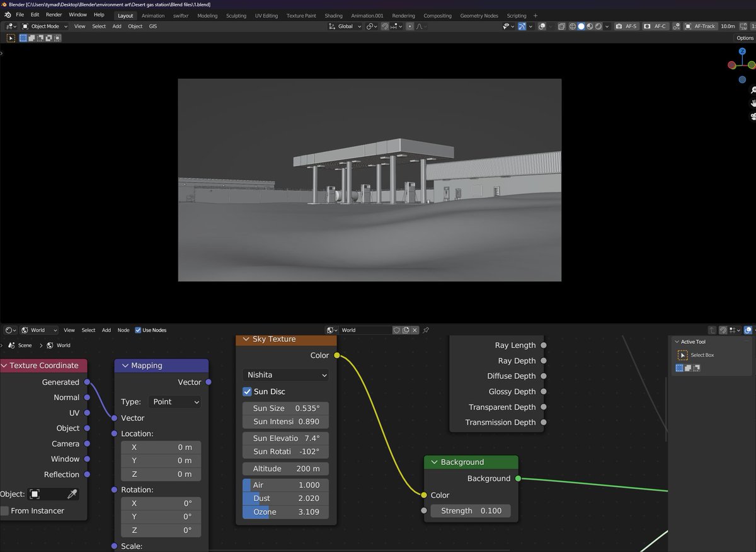This screenshot has width=756, height=552.
Task: Toggle viewport overlays icon
Action: pos(542,26)
